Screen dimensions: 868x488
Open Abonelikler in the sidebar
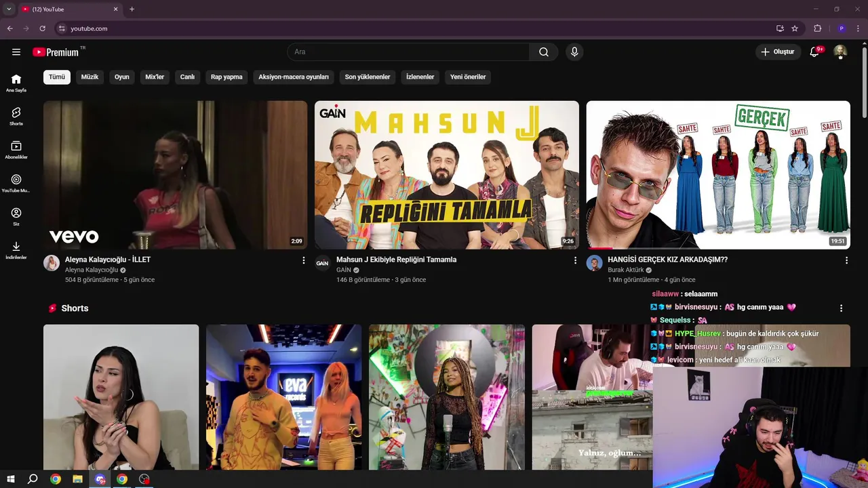16,150
